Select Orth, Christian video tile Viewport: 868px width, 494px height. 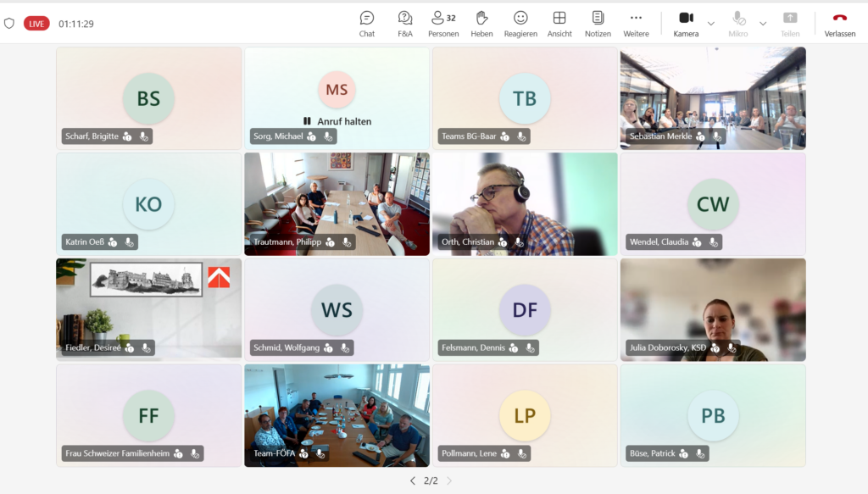pyautogui.click(x=525, y=204)
